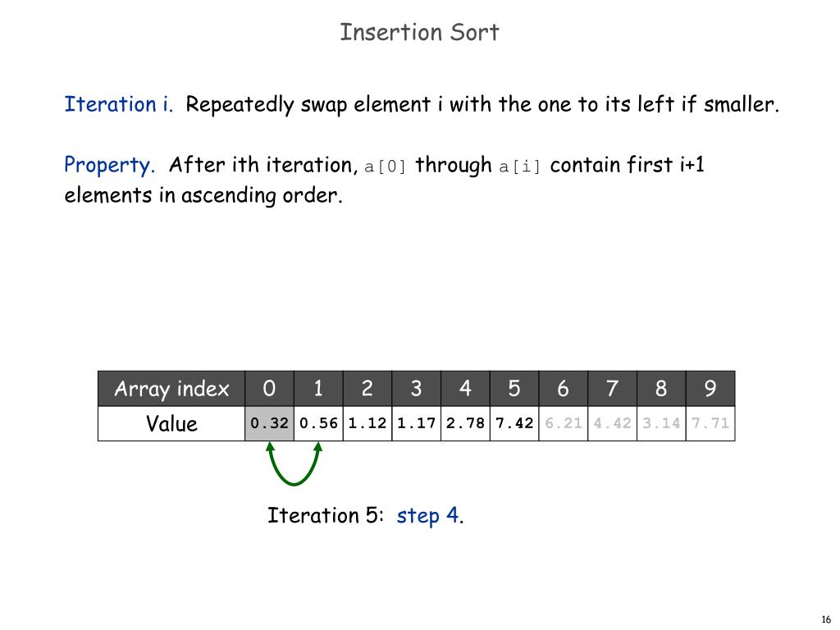This screenshot has height=630, width=840.
Task: Click the value cell 2.78
Action: coord(466,423)
